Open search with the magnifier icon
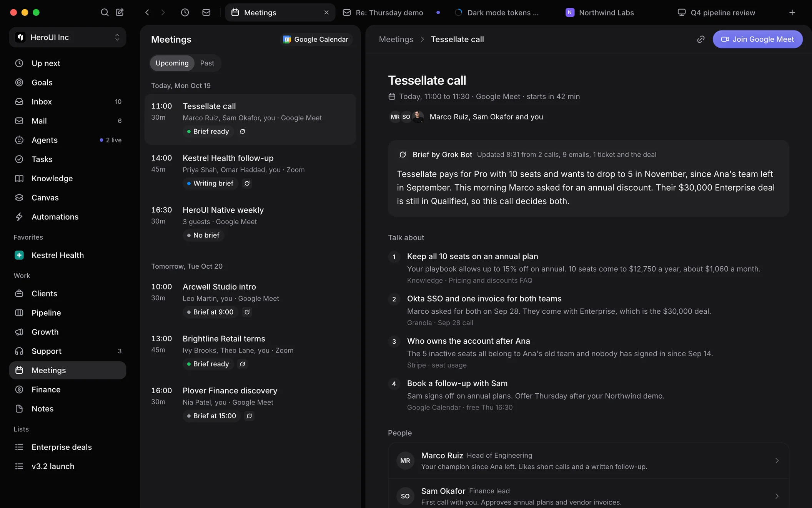The image size is (812, 508). coord(104,12)
